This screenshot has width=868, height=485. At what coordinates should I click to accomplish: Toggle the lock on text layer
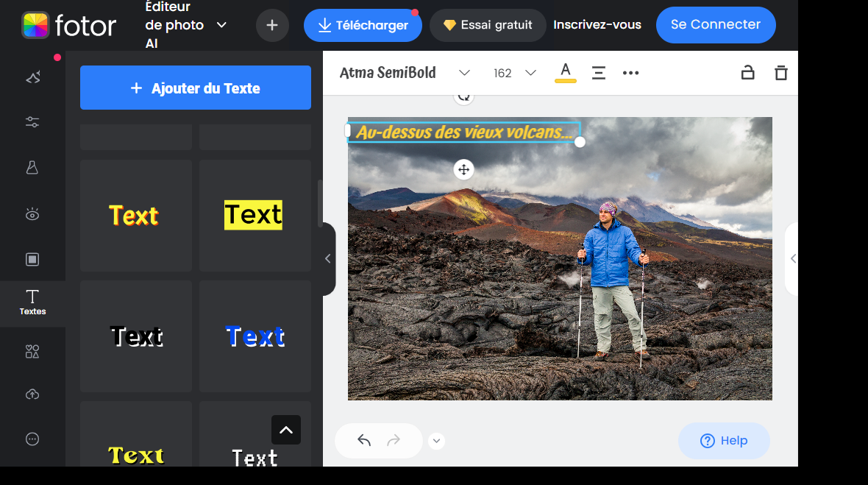click(x=748, y=73)
